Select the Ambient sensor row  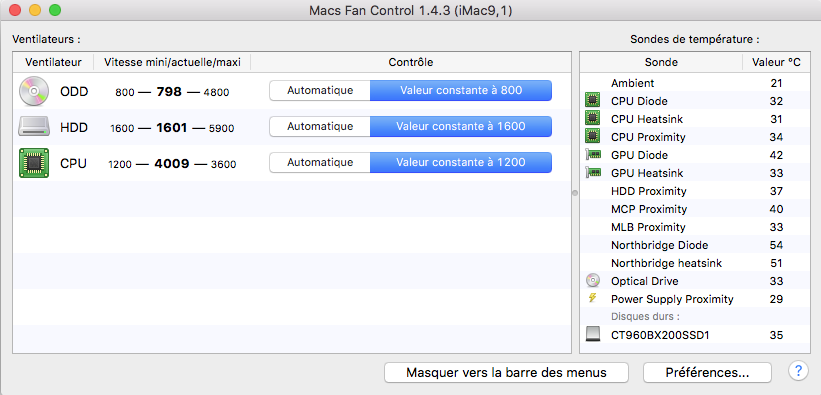pos(695,83)
